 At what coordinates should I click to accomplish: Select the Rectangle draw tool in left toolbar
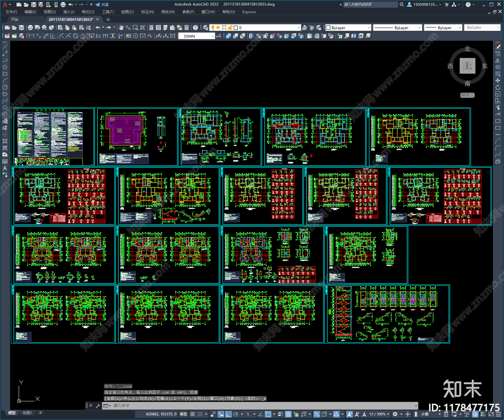coord(5,74)
